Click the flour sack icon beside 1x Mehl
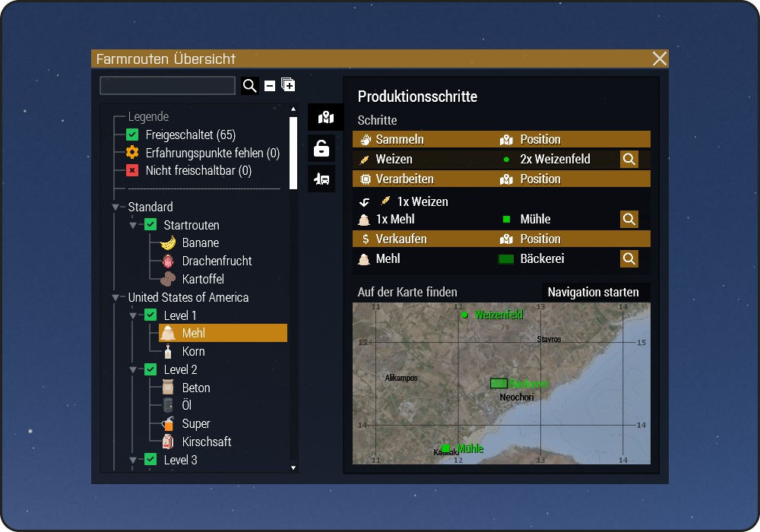760x532 pixels. coord(364,220)
